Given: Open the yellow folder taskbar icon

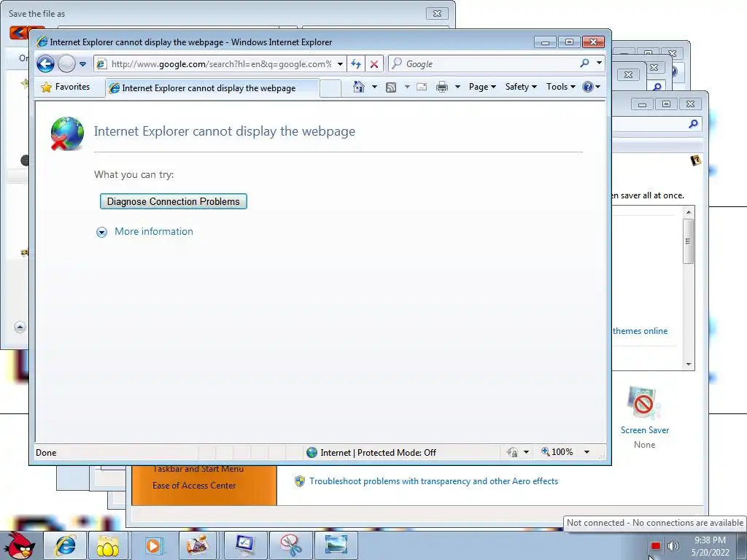Looking at the screenshot, I should click(x=108, y=545).
